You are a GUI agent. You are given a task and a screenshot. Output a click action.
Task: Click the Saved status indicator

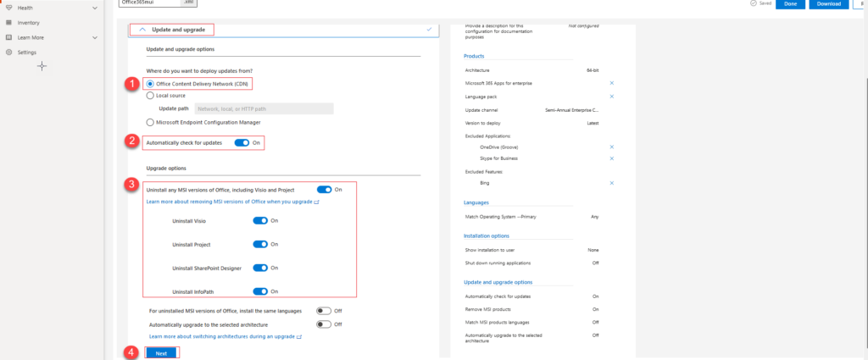[x=760, y=3]
